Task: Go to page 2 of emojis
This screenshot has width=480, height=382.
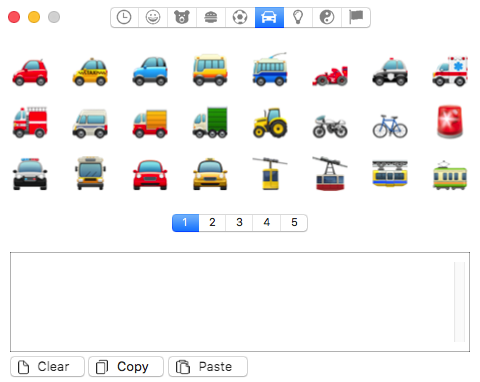Action: coord(212,223)
